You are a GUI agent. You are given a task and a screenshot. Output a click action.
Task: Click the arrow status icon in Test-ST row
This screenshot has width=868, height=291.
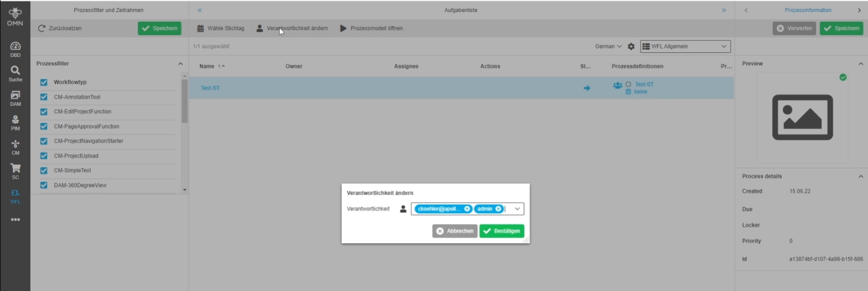pos(587,88)
